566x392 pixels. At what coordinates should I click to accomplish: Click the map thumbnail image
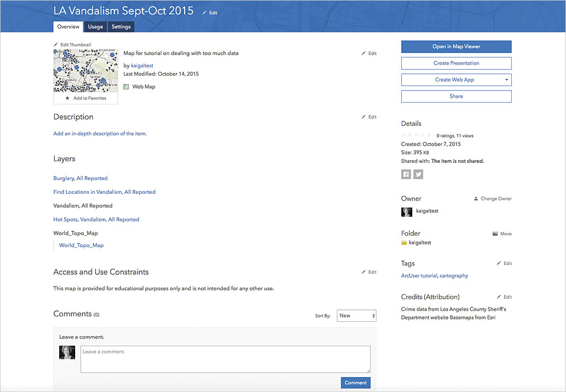pos(86,70)
